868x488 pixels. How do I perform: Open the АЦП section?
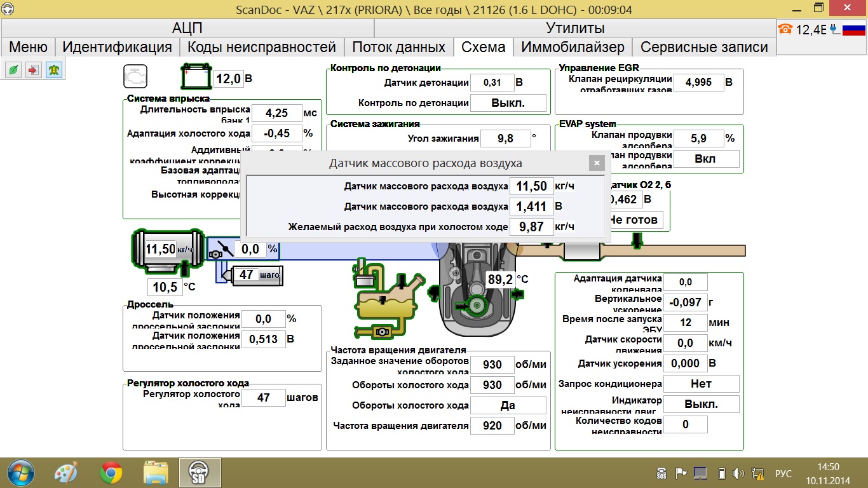click(187, 28)
